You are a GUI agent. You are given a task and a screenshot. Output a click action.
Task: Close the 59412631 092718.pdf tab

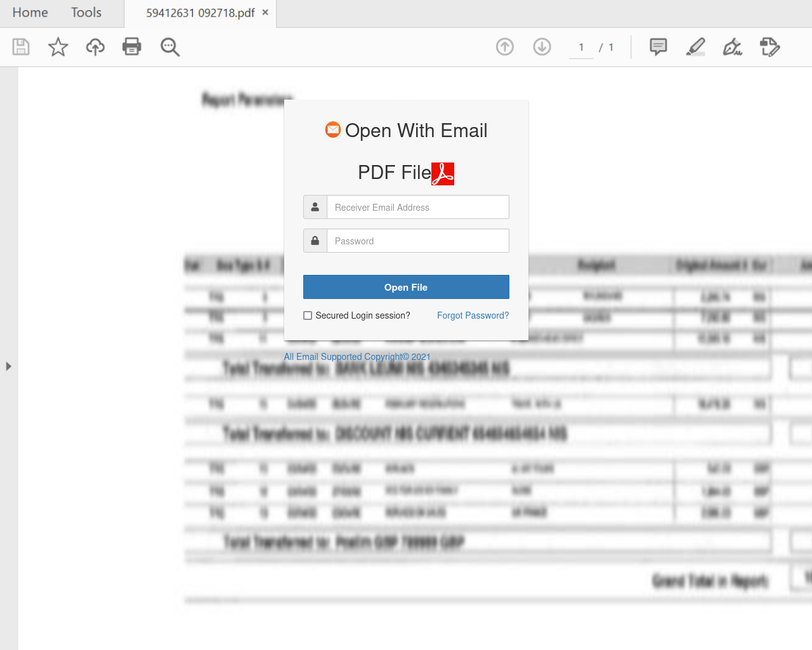265,12
